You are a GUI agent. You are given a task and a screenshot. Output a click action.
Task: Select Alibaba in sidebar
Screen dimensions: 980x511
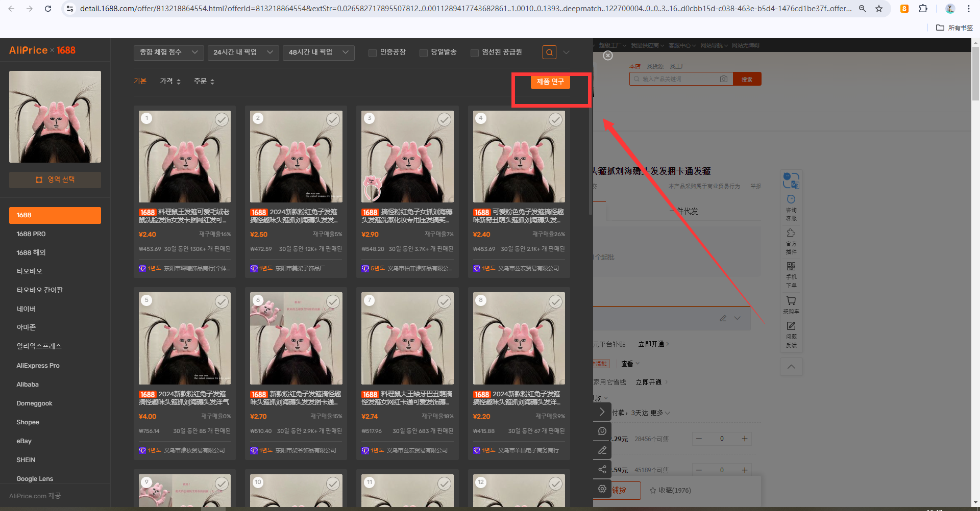[x=28, y=385]
